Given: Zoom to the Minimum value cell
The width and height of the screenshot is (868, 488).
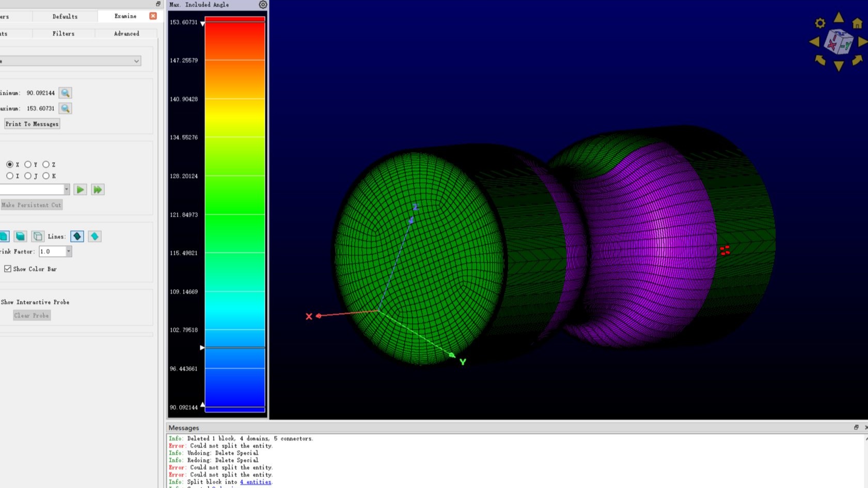Looking at the screenshot, I should (65, 93).
